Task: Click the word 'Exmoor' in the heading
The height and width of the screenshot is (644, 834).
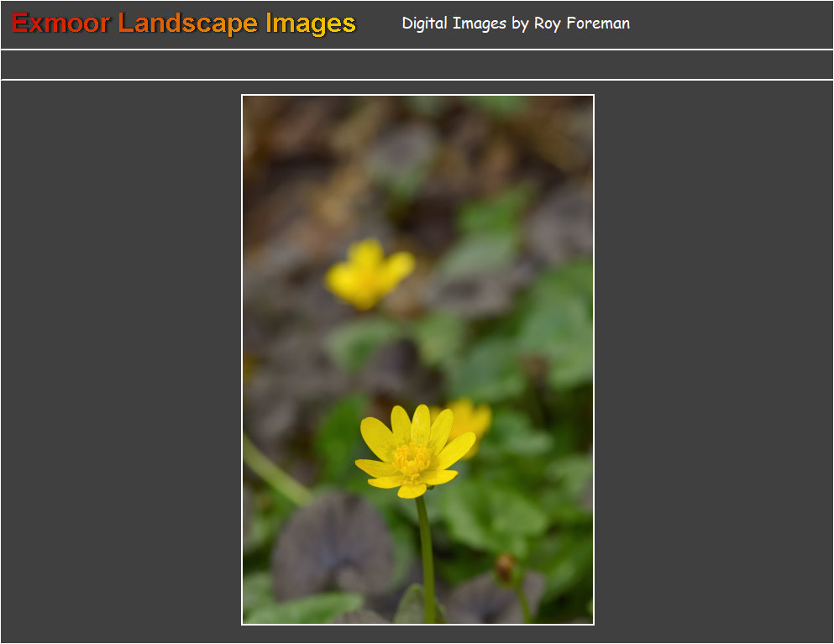Action: tap(60, 24)
